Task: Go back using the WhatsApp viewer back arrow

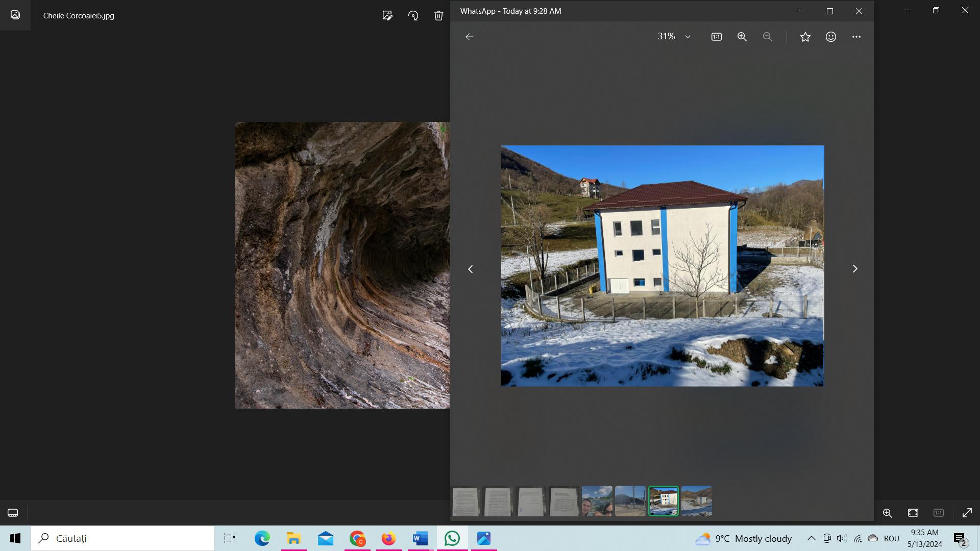Action: (x=469, y=37)
